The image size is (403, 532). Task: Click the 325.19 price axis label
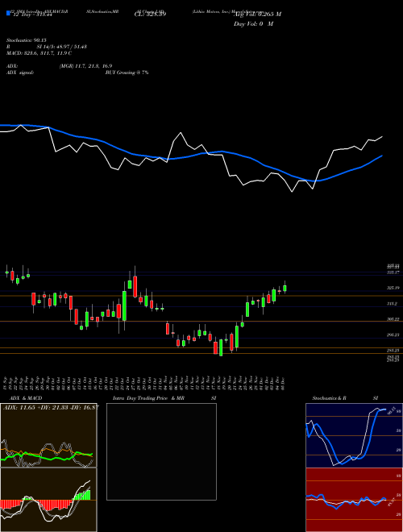tap(393, 288)
